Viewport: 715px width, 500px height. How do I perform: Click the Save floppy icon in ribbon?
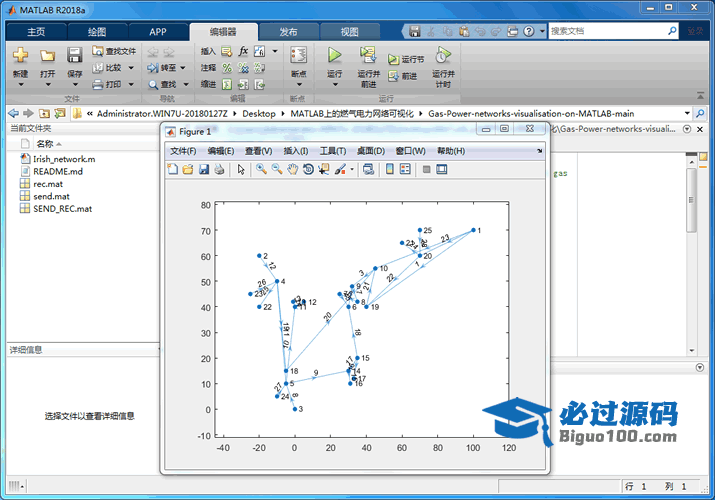click(75, 55)
